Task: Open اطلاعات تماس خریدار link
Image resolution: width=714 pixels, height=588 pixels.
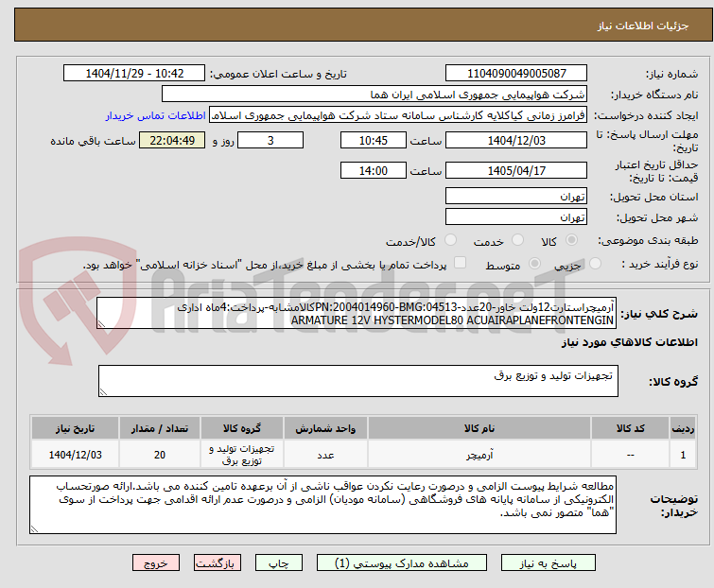Action: tap(155, 115)
